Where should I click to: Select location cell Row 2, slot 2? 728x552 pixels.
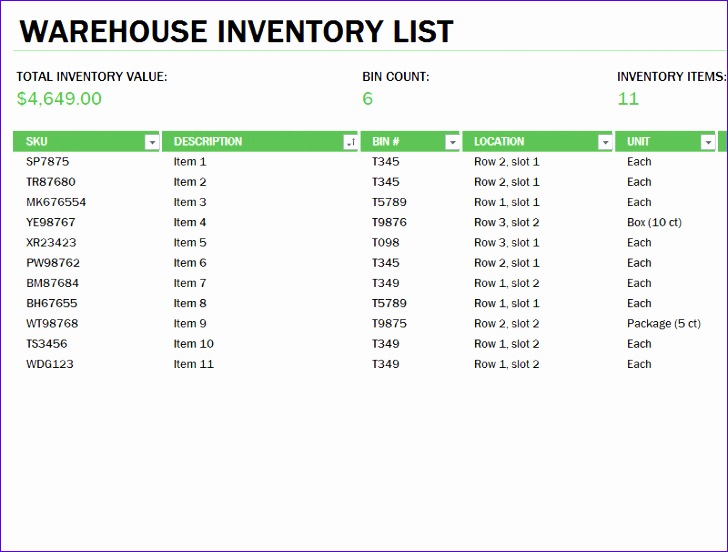tap(507, 324)
